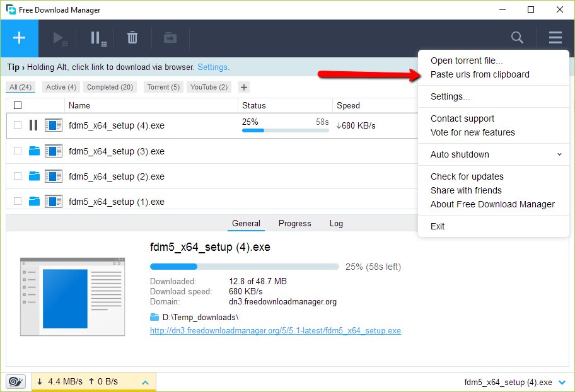Select the fdm5_x64_setup (3).exe file name
Viewport: 575px width, 392px height.
[116, 151]
